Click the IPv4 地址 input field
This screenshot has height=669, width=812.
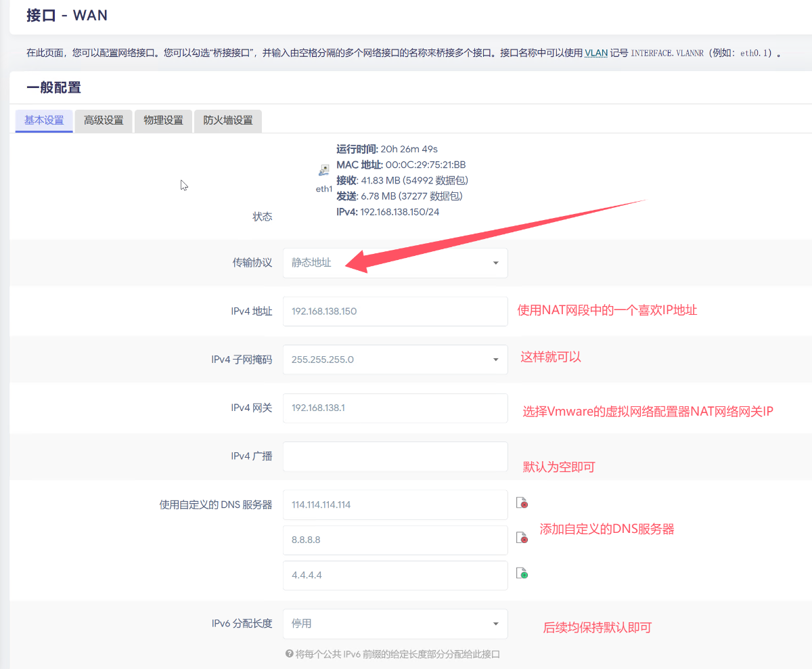click(x=395, y=311)
